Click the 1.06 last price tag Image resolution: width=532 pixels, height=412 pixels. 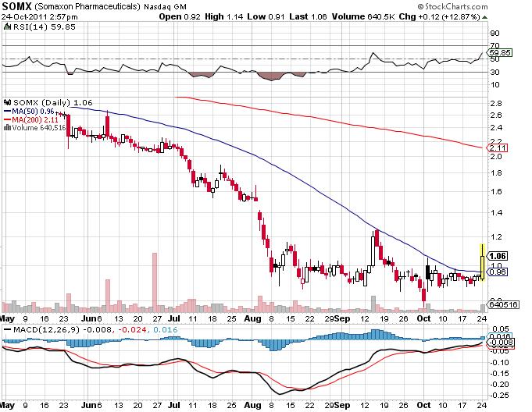[498, 256]
